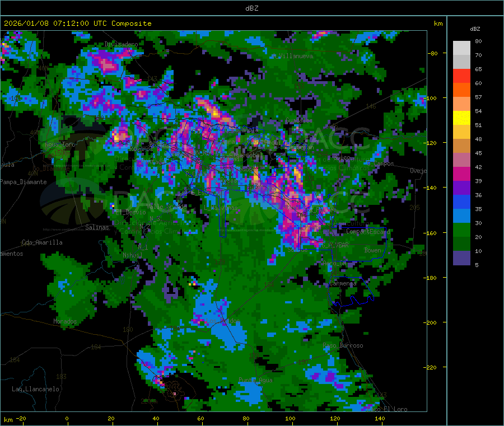Click the km label at top right of map
Screen dimensions: 504x426
tap(438, 24)
